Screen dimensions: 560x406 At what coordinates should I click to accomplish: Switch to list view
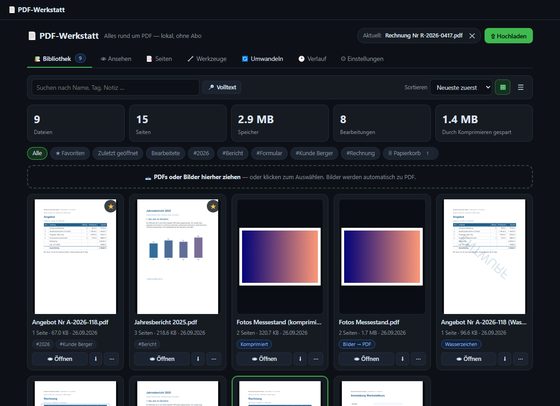521,87
